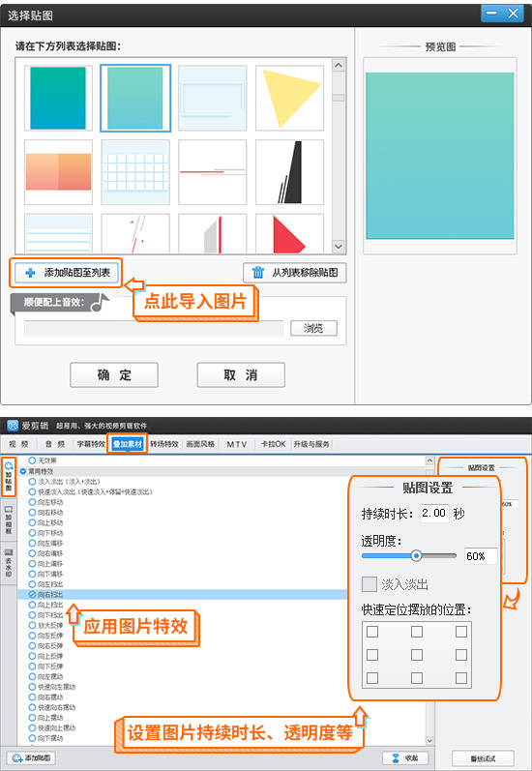Select the gray and red bar sticker thumbnail

tap(213, 233)
